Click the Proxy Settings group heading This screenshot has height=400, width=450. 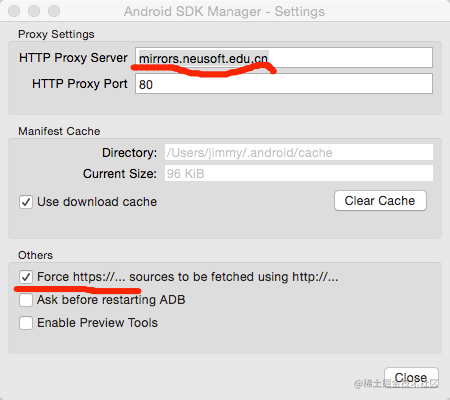click(56, 34)
